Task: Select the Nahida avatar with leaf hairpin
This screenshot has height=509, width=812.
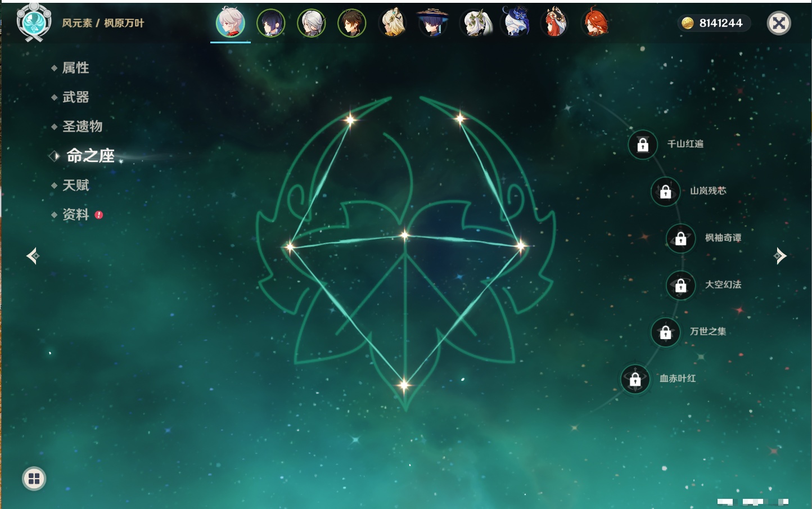Action: pyautogui.click(x=476, y=23)
